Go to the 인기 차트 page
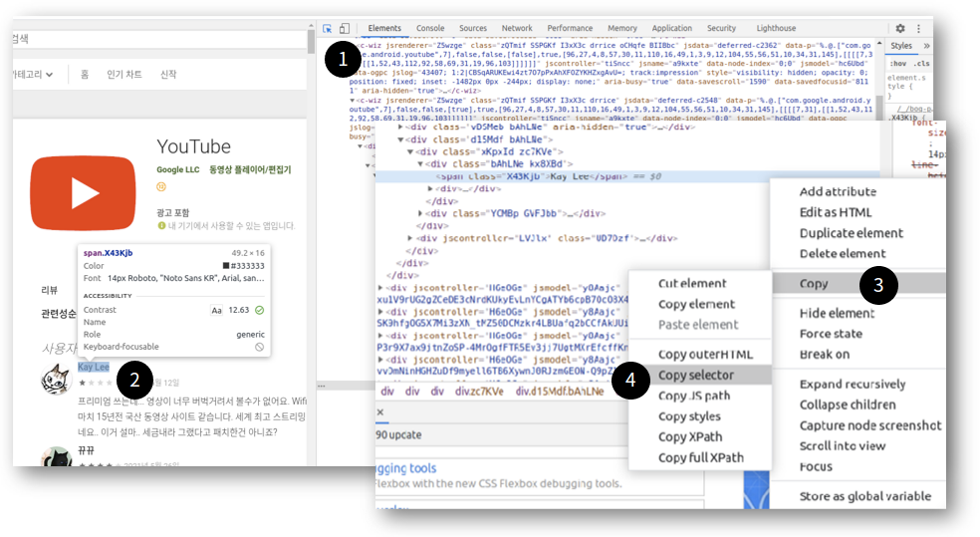980x537 pixels. tap(123, 75)
